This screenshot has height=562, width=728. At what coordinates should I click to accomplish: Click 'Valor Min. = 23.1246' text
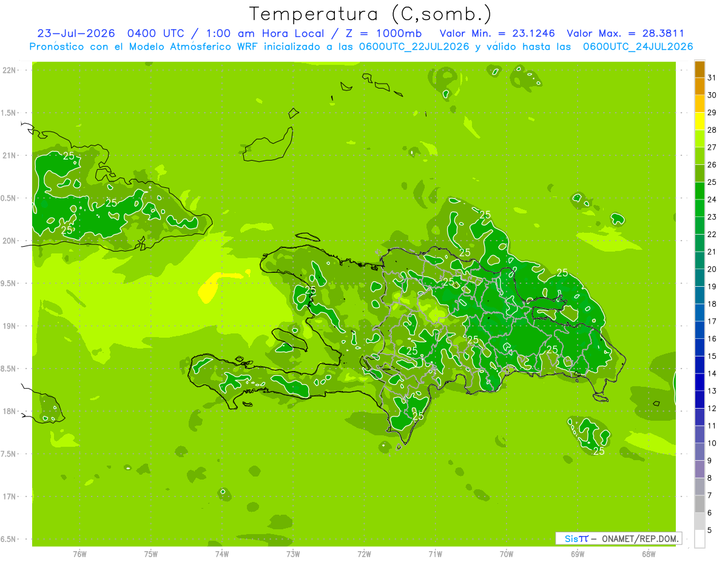497,33
